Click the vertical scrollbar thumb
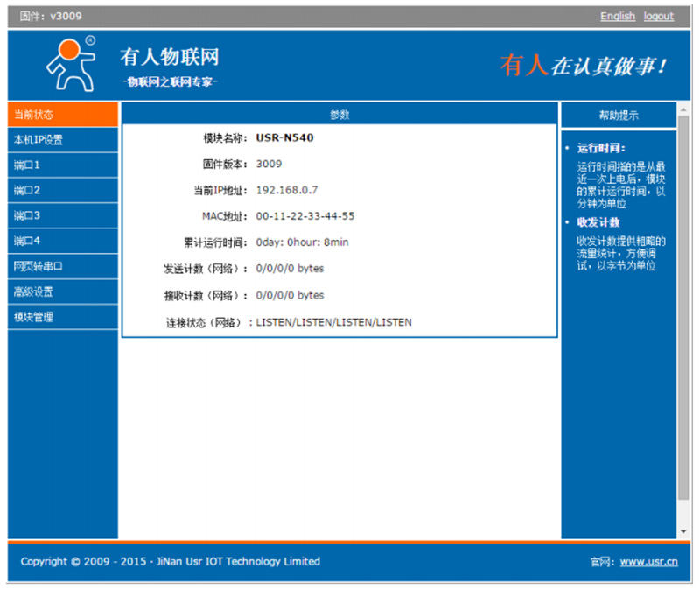700x590 pixels. (x=683, y=308)
